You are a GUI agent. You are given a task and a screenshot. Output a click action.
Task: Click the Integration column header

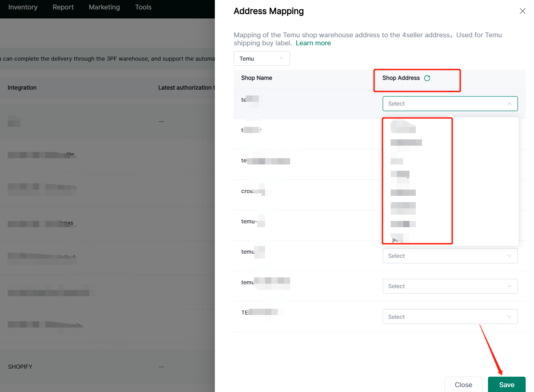click(22, 88)
